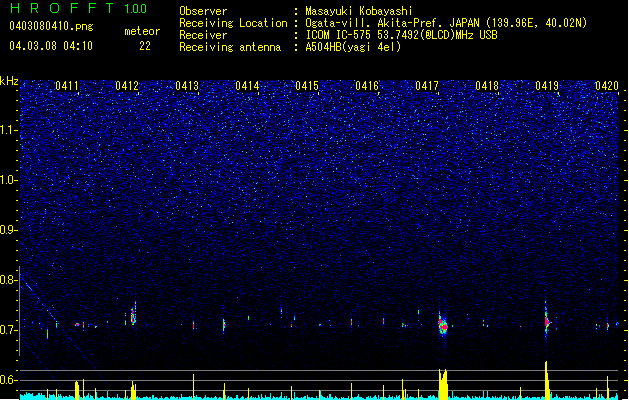The width and height of the screenshot is (629, 400).
Task: Select the file name 0403080410.png
Action: point(51,26)
